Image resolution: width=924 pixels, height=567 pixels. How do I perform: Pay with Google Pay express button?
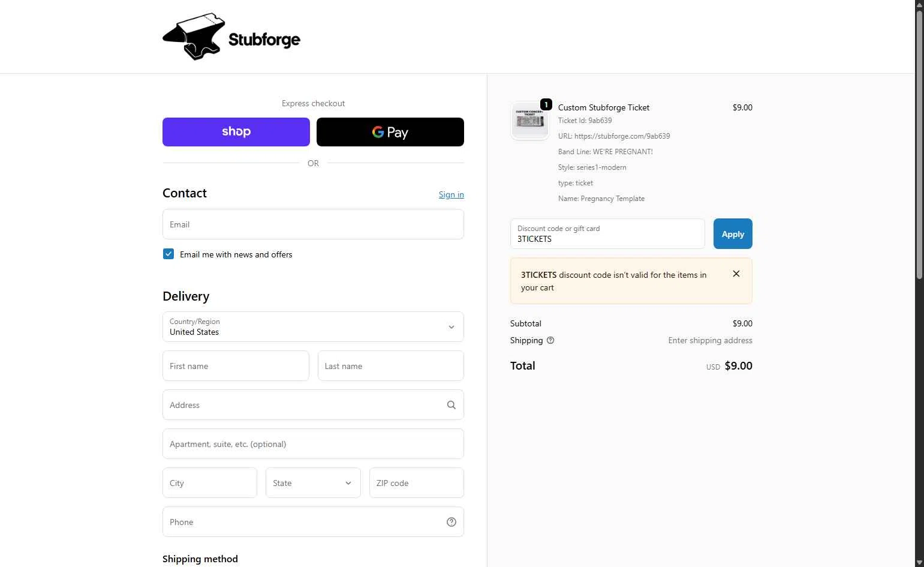390,132
